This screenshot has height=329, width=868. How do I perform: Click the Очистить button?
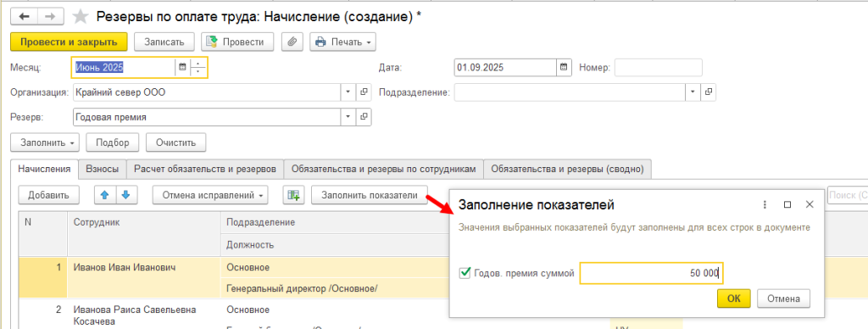tap(176, 142)
